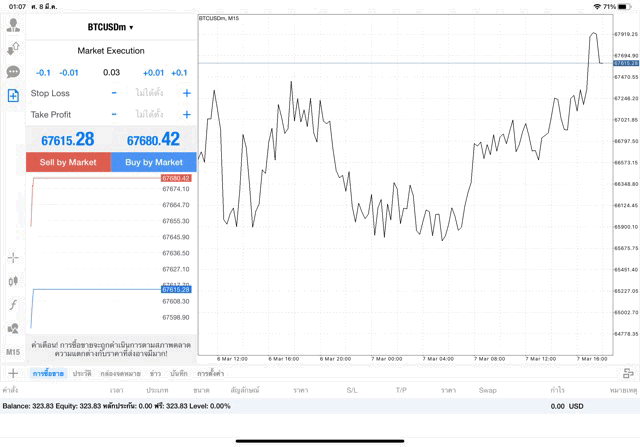
Task: Increase Take Profit with plus
Action: point(187,114)
